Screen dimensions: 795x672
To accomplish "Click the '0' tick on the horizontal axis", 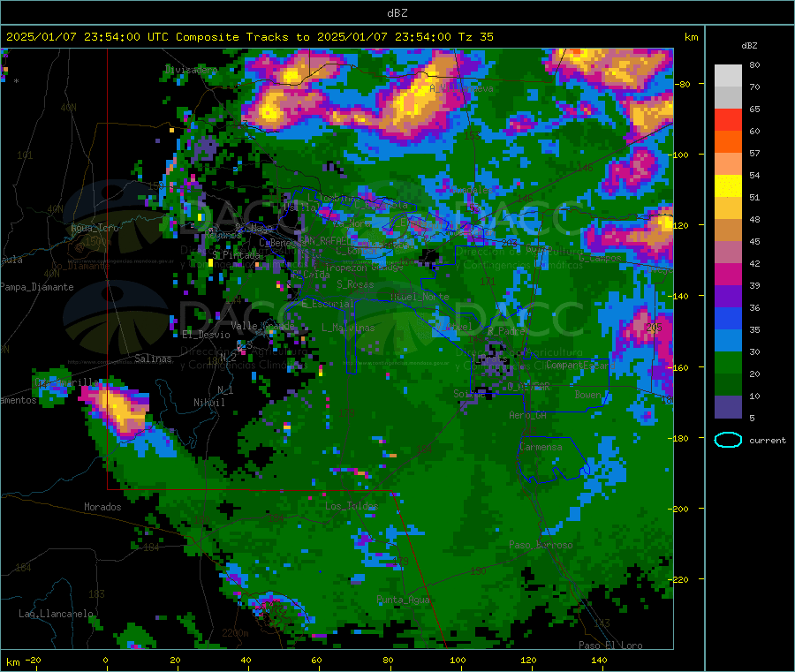I will [x=105, y=660].
